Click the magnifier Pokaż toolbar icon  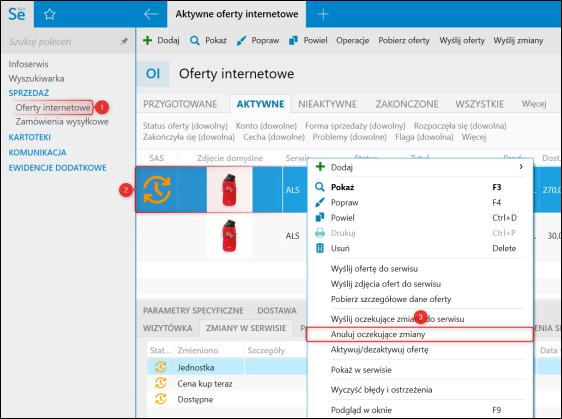pyautogui.click(x=195, y=41)
